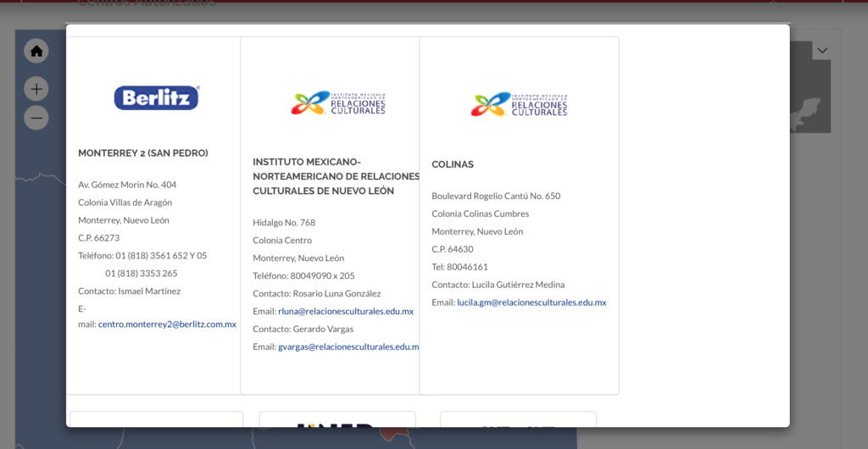Email rluna@relacionesculturales.edu.mx

point(346,311)
